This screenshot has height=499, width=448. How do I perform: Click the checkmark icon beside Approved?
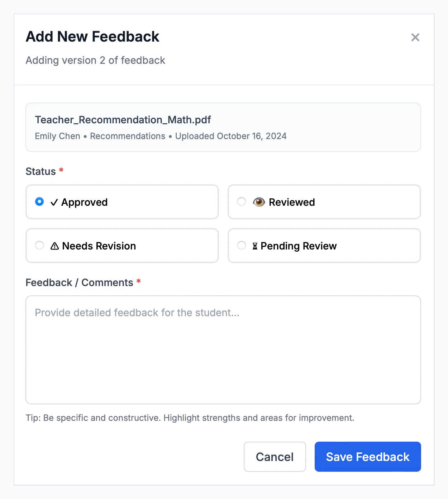(x=54, y=203)
